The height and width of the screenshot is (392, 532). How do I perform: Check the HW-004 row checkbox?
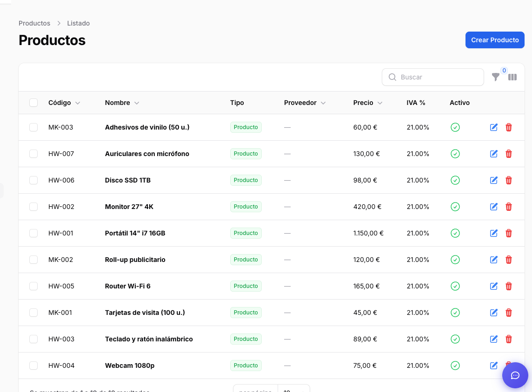click(33, 365)
